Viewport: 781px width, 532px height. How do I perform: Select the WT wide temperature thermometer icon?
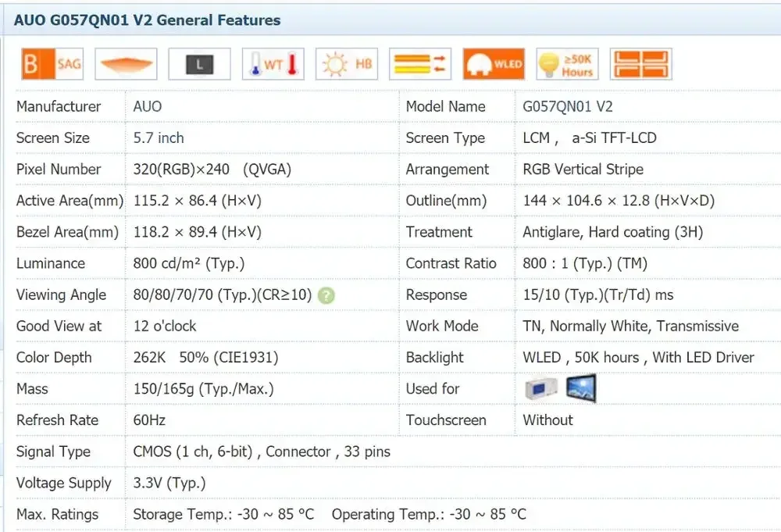coord(273,64)
